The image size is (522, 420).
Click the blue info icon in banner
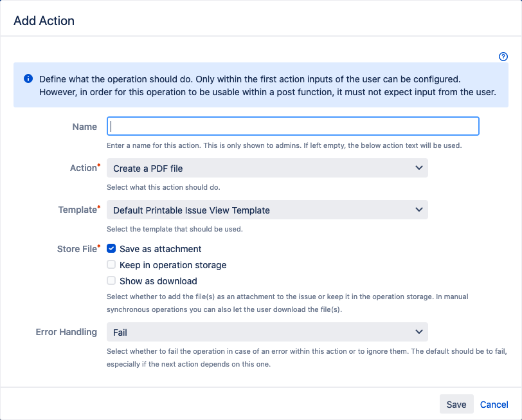coord(28,78)
